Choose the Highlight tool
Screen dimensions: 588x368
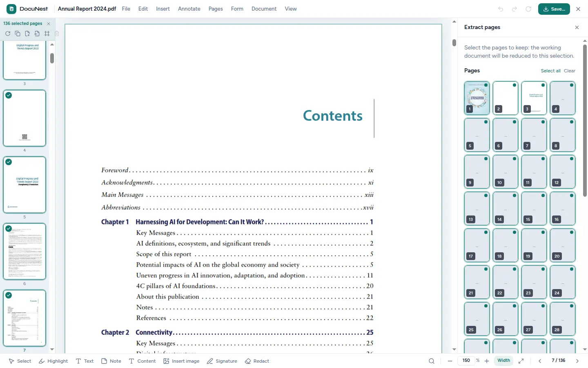(53, 361)
